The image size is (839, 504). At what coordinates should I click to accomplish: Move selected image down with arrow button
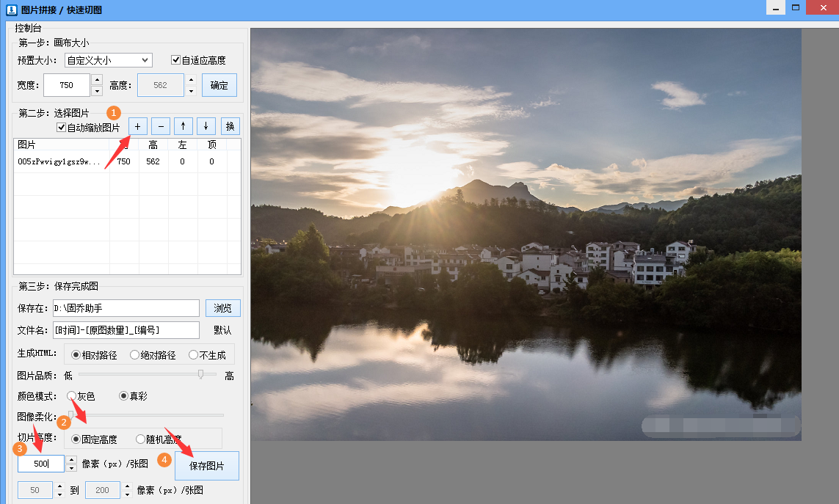pos(206,126)
